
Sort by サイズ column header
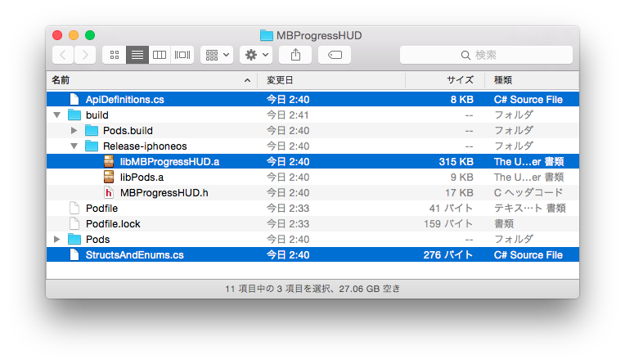[445, 80]
